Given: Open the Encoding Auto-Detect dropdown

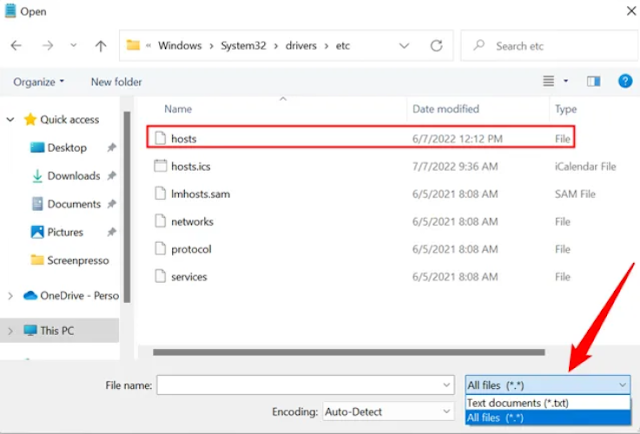Looking at the screenshot, I should (x=389, y=412).
